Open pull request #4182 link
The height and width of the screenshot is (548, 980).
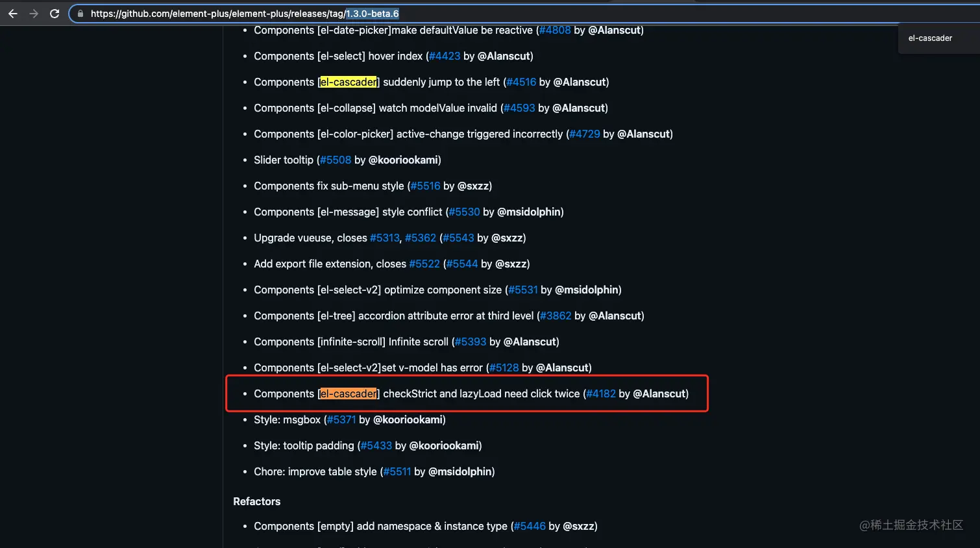pyautogui.click(x=601, y=393)
